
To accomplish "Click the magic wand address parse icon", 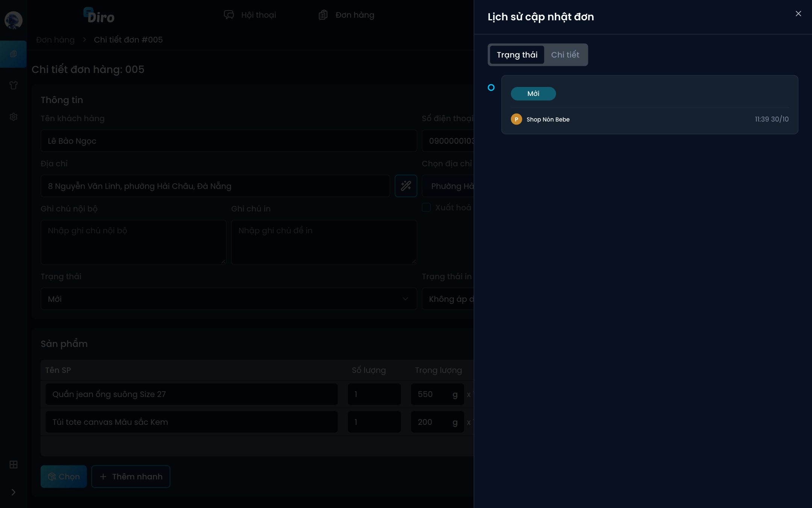I will point(406,186).
